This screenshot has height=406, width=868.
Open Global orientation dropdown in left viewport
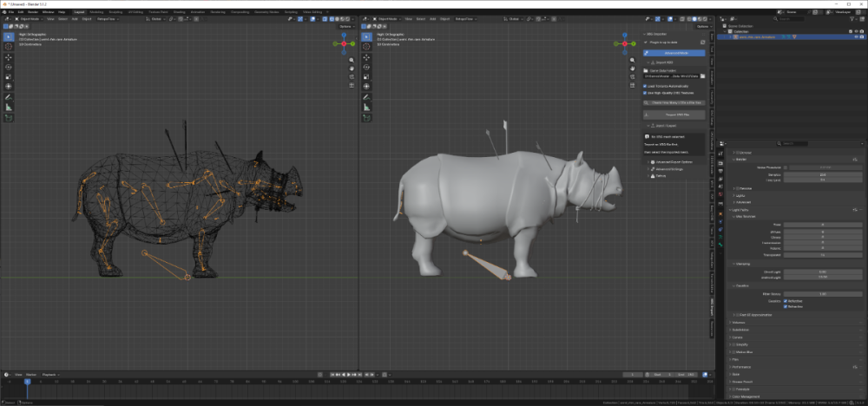pos(156,19)
